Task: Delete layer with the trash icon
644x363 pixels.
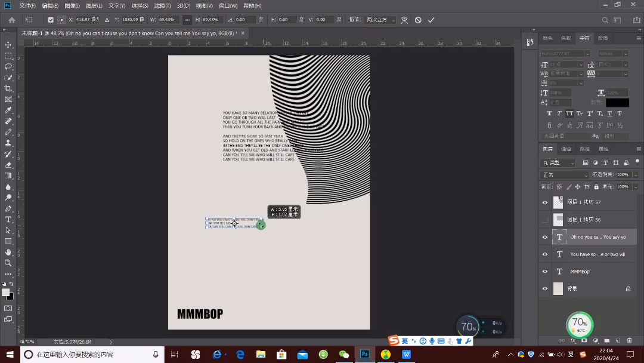Action: [x=629, y=340]
